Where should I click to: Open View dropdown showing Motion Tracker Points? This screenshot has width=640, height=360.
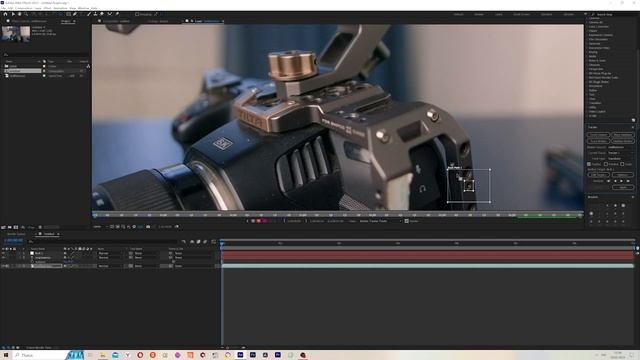click(x=380, y=221)
